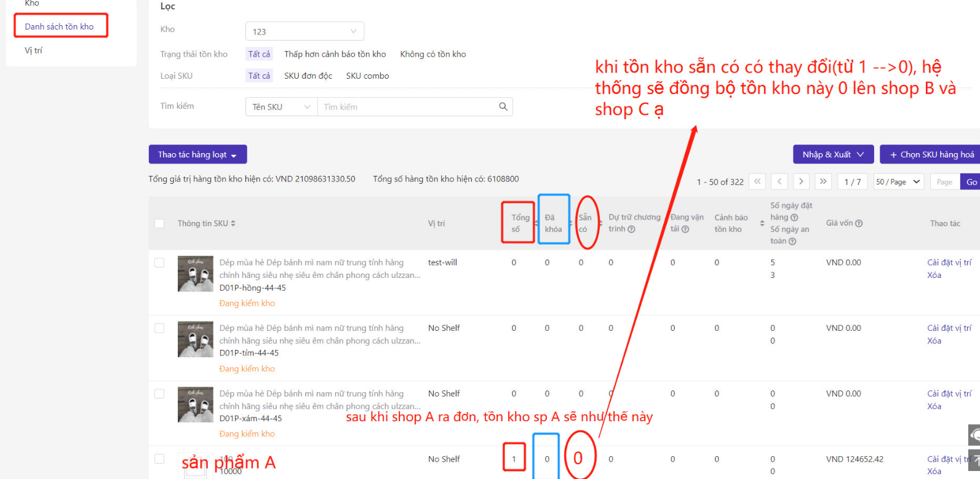Sort by Thông tin SKU column
The image size is (980, 479).
[233, 223]
